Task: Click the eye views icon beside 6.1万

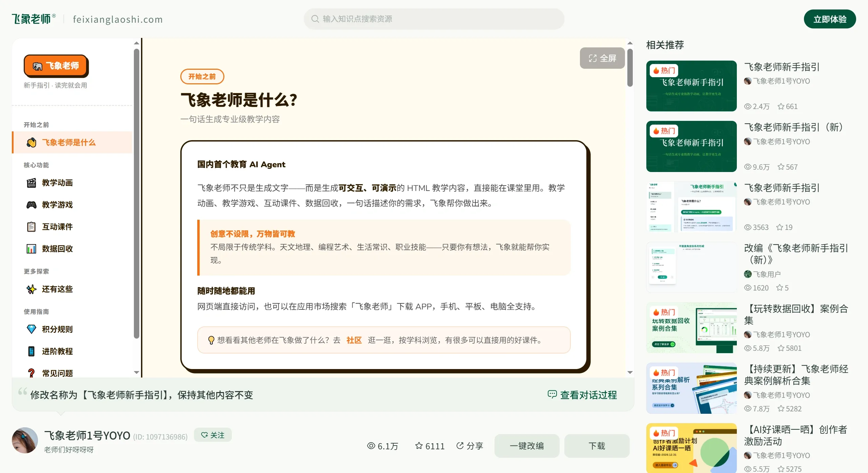Action: point(371,446)
